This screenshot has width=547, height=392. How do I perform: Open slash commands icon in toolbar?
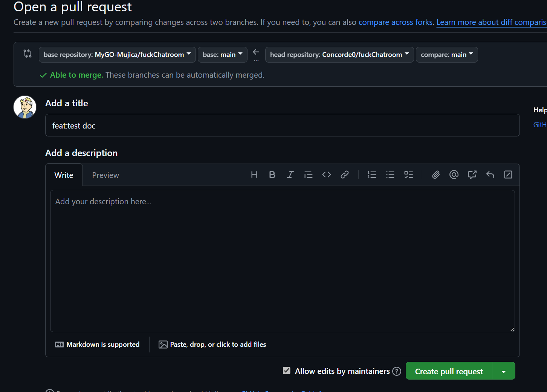click(508, 175)
